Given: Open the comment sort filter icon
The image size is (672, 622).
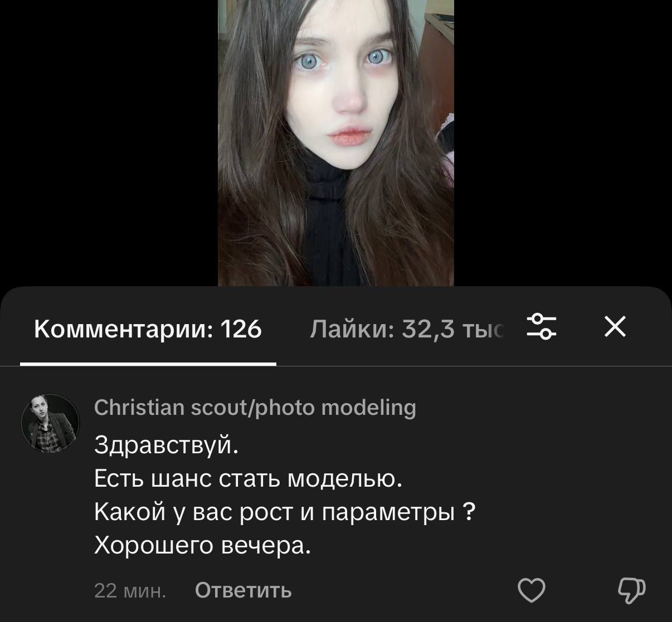Looking at the screenshot, I should click(x=542, y=326).
